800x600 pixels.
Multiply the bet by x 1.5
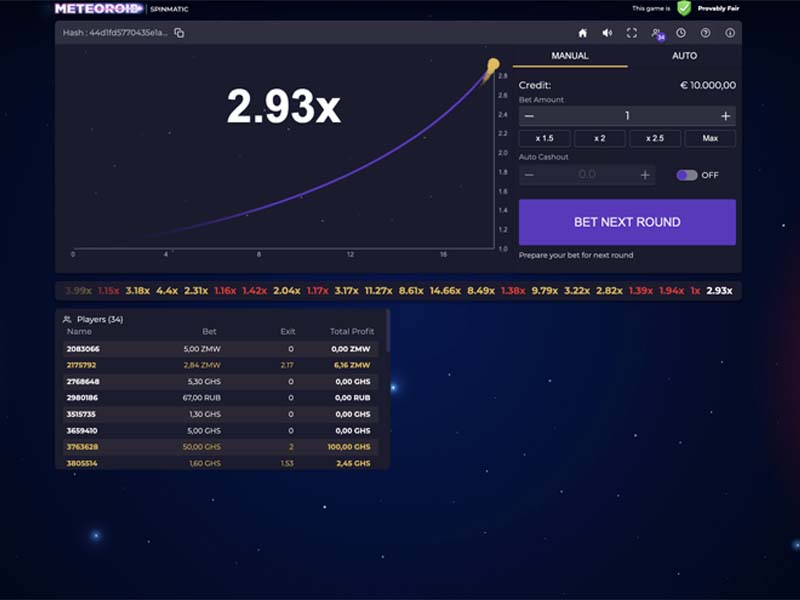pyautogui.click(x=544, y=138)
